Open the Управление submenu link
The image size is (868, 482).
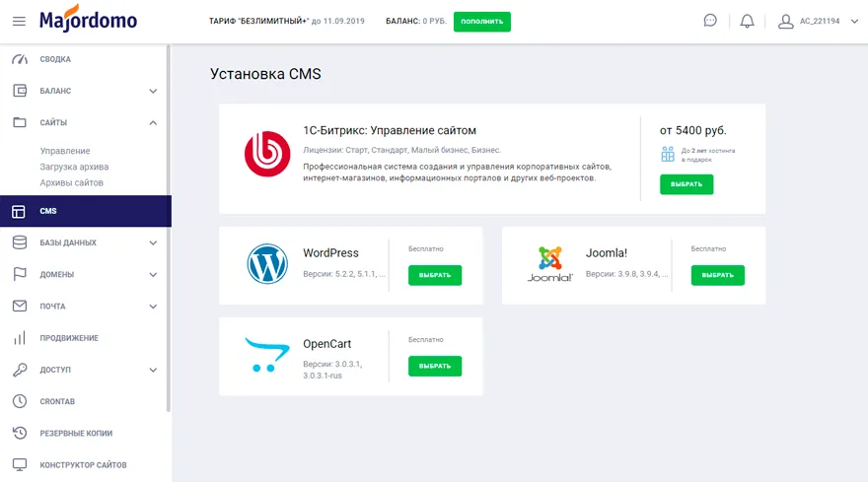(x=65, y=151)
